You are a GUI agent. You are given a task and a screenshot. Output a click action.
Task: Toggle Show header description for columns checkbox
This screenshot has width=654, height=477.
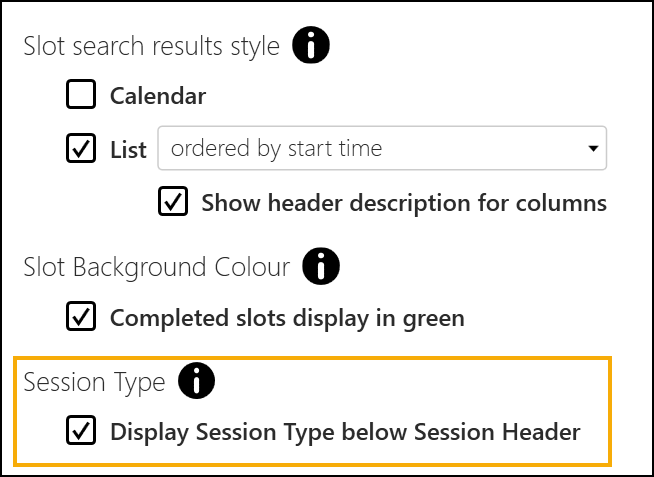(173, 202)
